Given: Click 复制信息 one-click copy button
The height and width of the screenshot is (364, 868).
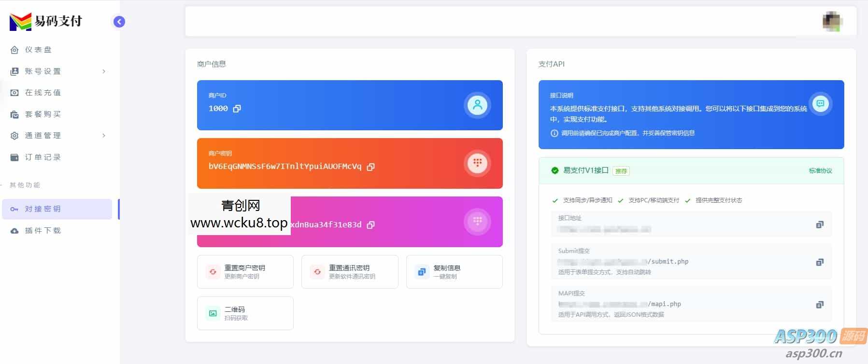Looking at the screenshot, I should click(x=455, y=272).
